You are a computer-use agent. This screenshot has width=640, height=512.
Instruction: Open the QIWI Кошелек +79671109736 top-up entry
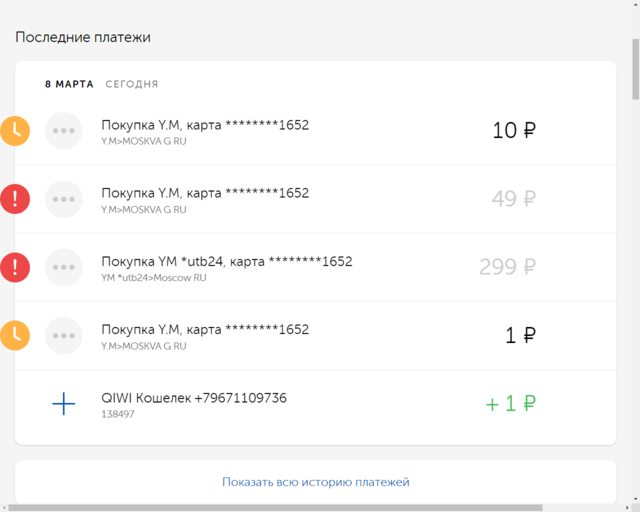tap(315, 404)
